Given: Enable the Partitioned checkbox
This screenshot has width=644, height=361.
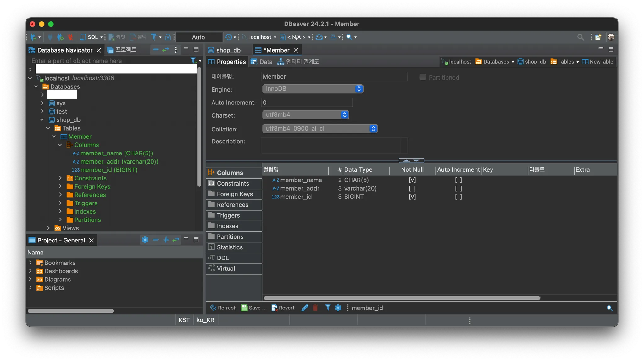Looking at the screenshot, I should pyautogui.click(x=423, y=77).
